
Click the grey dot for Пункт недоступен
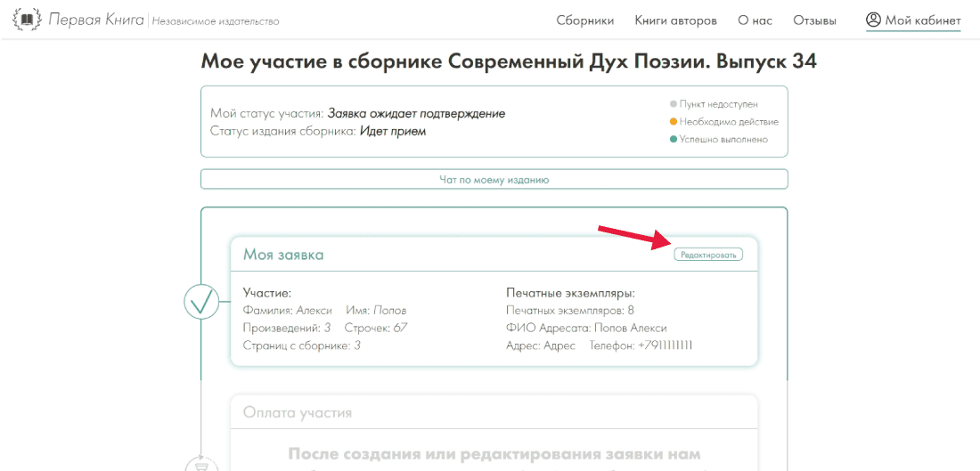coord(674,104)
